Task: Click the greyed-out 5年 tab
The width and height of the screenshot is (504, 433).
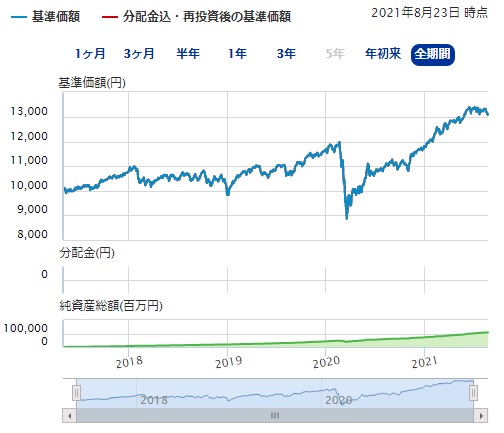Action: (x=335, y=54)
